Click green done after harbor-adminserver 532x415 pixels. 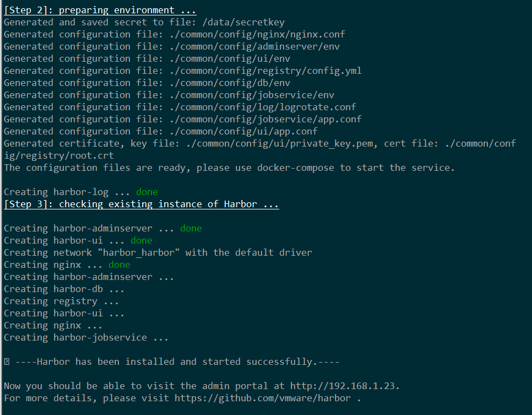(x=191, y=229)
